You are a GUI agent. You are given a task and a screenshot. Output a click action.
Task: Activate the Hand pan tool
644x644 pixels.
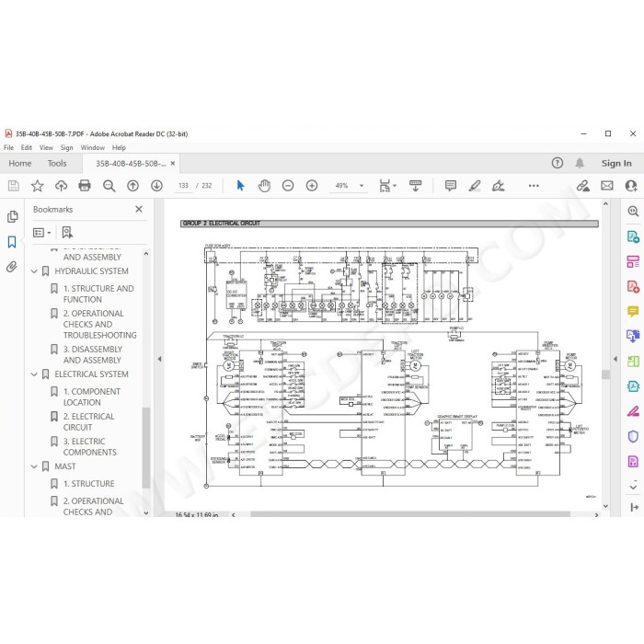click(264, 186)
